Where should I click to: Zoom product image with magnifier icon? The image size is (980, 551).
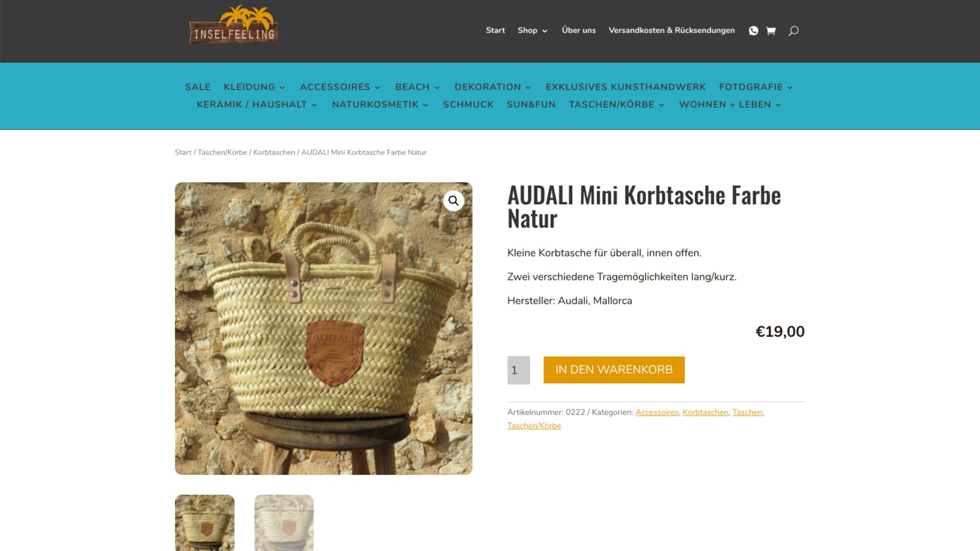tap(453, 201)
